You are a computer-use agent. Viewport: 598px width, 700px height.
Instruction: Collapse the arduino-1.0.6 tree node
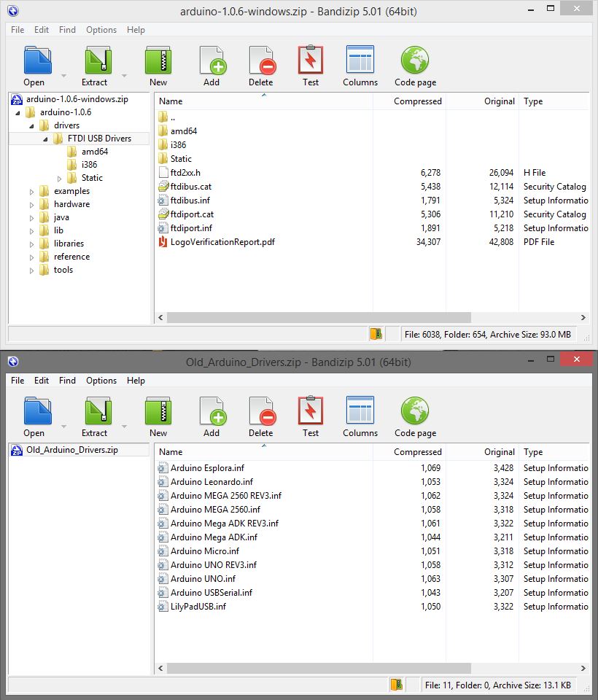(18, 113)
